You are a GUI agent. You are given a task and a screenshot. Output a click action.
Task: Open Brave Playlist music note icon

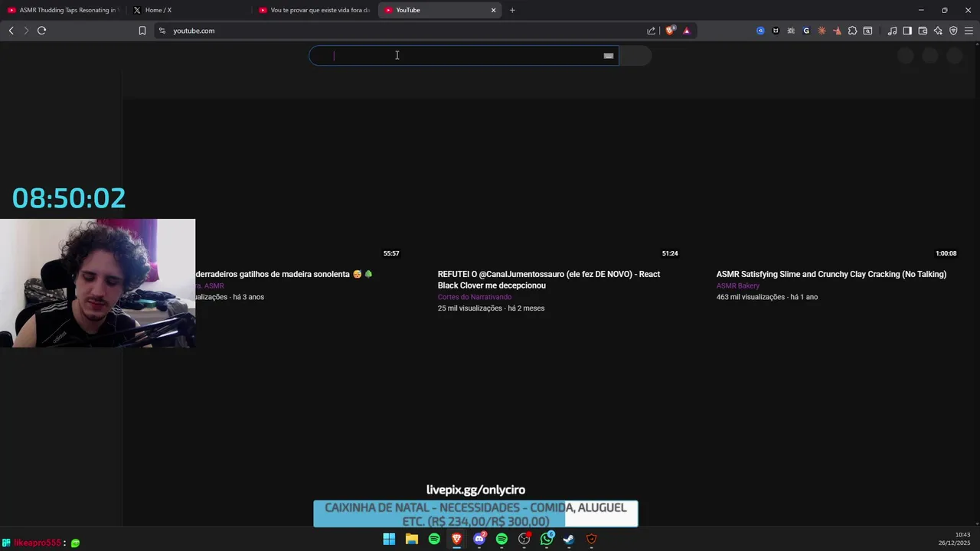tap(892, 31)
